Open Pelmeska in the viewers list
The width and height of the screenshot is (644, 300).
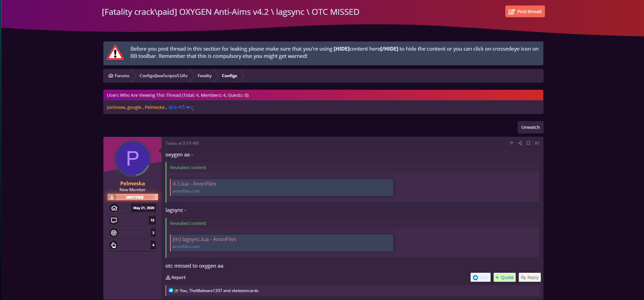point(154,107)
